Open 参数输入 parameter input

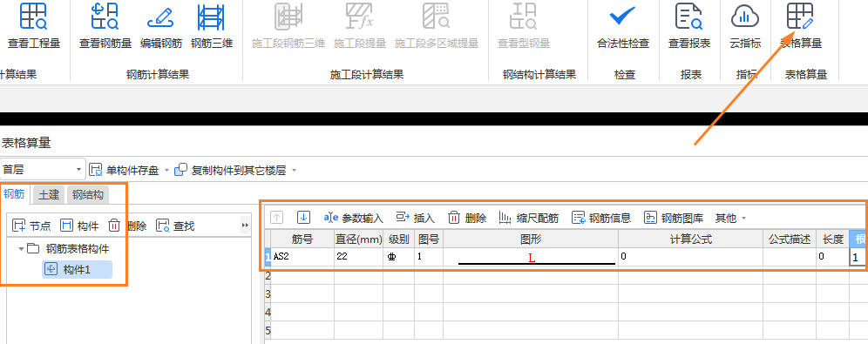click(x=353, y=218)
